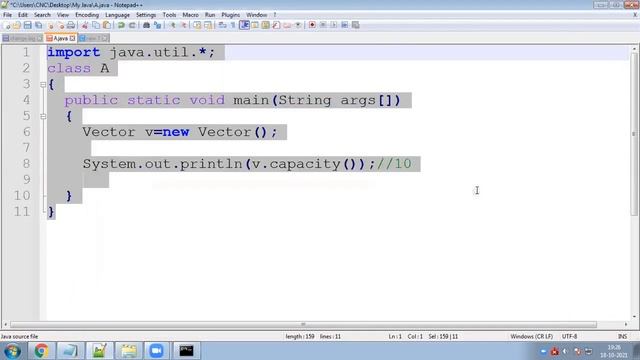This screenshot has width=640, height=360.
Task: Click the Open file toolbar icon
Action: [17, 25]
